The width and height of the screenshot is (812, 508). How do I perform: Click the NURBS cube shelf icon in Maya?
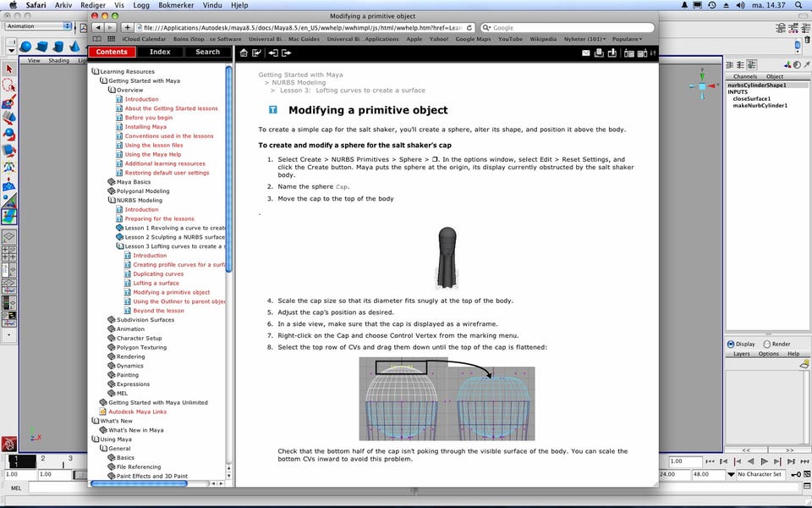[x=42, y=47]
